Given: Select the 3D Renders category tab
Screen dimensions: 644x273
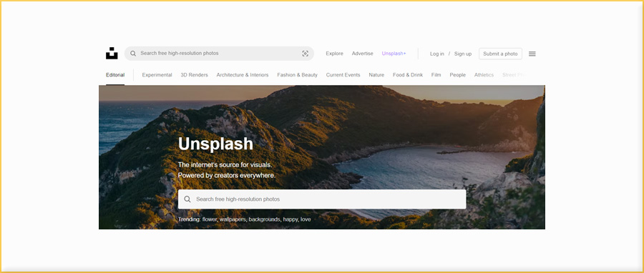Looking at the screenshot, I should [194, 75].
